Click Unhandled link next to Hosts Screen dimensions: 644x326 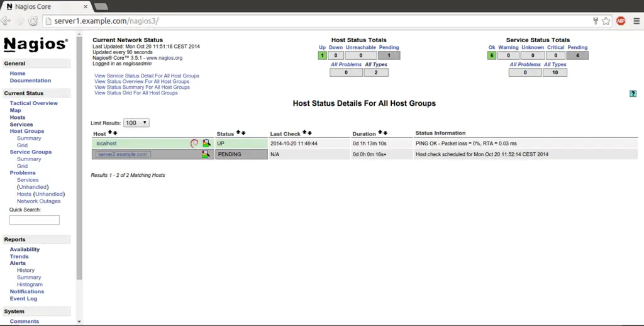49,194
